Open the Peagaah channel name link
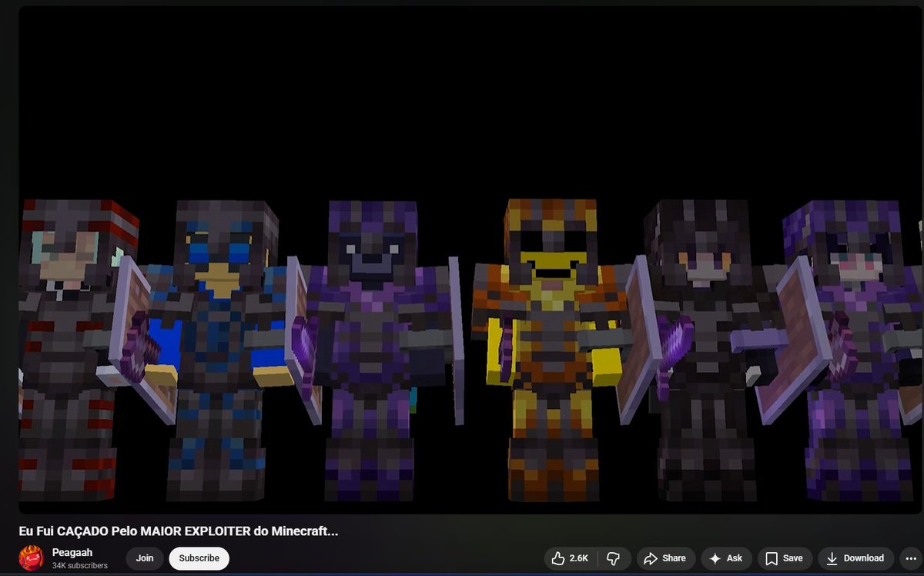The width and height of the screenshot is (924, 576). coord(72,552)
